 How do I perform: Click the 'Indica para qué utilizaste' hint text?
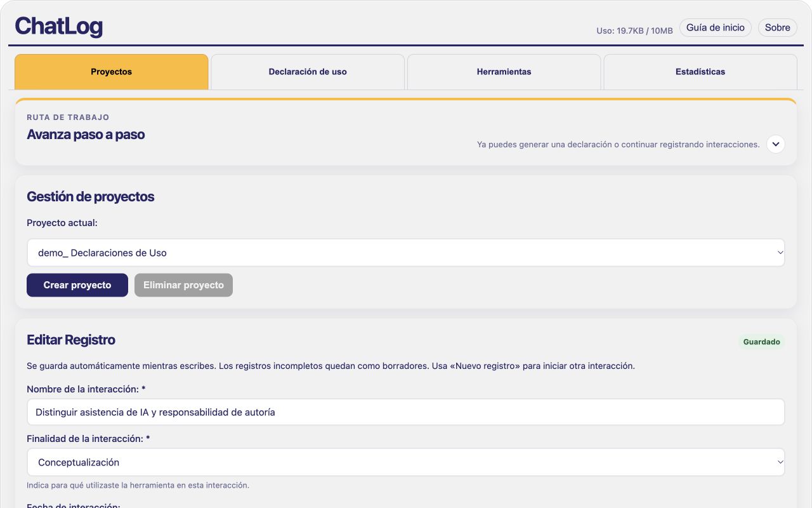click(x=138, y=485)
